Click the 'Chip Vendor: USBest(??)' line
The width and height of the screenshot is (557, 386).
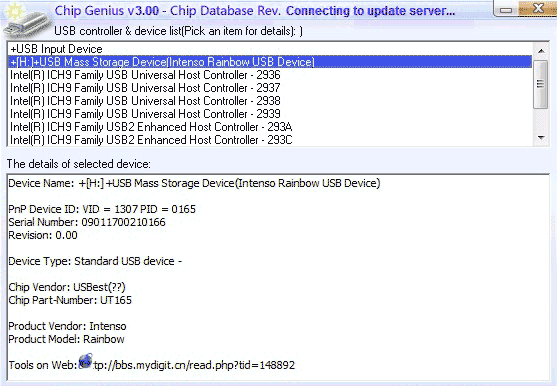[x=67, y=287]
